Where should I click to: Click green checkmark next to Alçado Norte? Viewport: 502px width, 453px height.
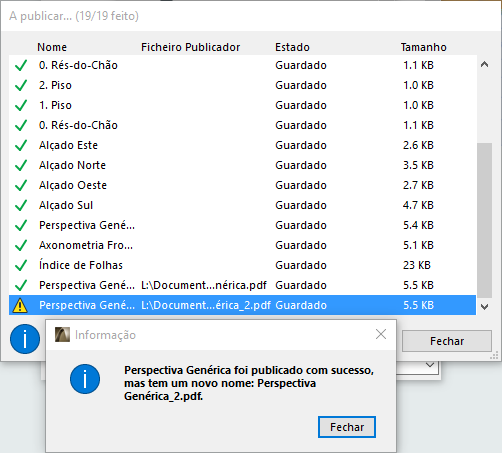point(21,165)
